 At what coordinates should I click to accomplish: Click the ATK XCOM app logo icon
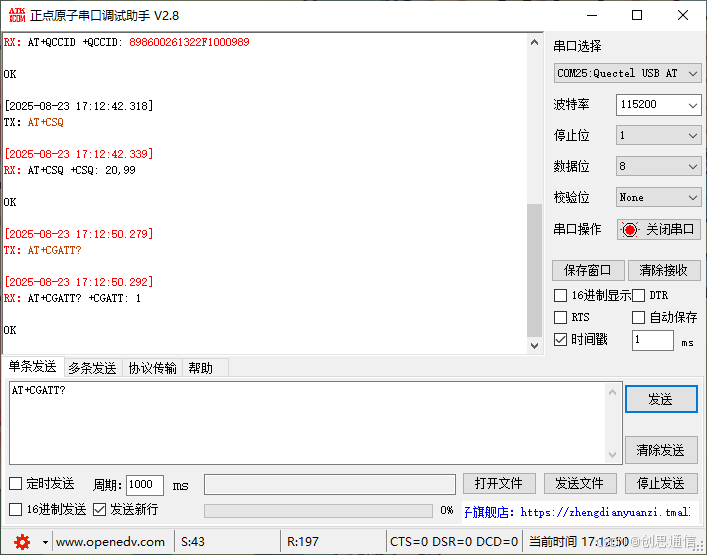pyautogui.click(x=17, y=15)
